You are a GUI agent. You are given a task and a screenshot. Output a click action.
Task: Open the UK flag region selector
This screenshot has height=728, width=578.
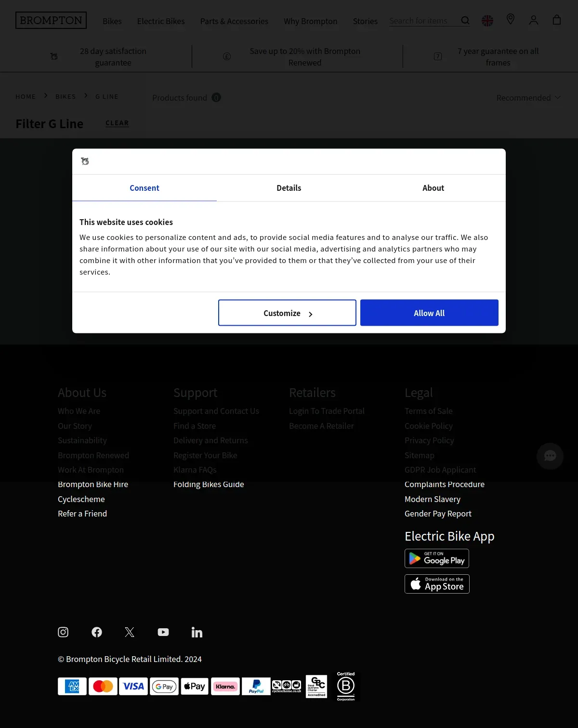[487, 21]
